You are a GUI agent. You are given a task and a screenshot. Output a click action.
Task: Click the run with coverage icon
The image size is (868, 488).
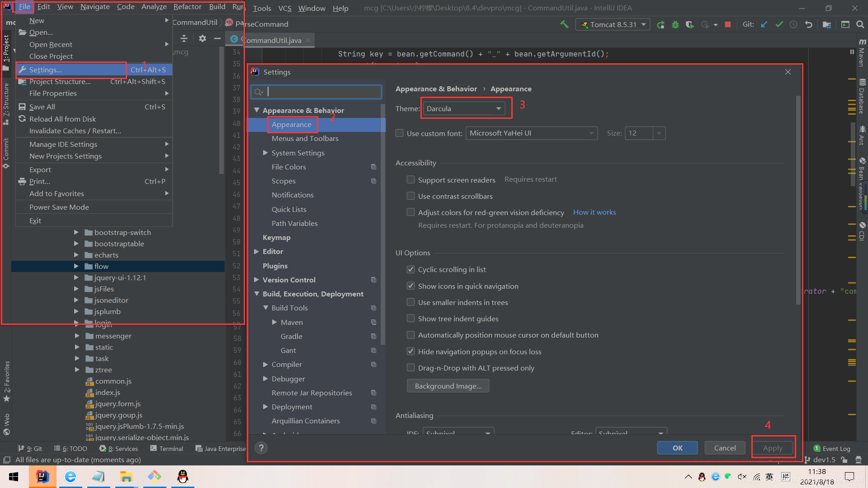(x=690, y=24)
